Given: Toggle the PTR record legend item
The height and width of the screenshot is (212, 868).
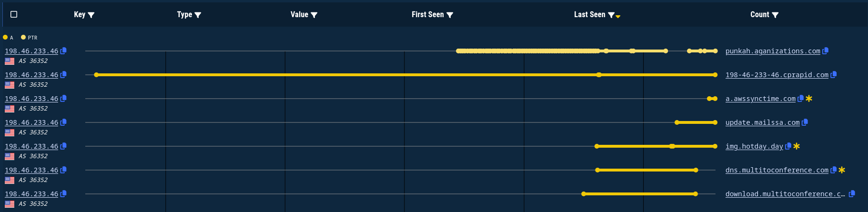Looking at the screenshot, I should point(29,37).
